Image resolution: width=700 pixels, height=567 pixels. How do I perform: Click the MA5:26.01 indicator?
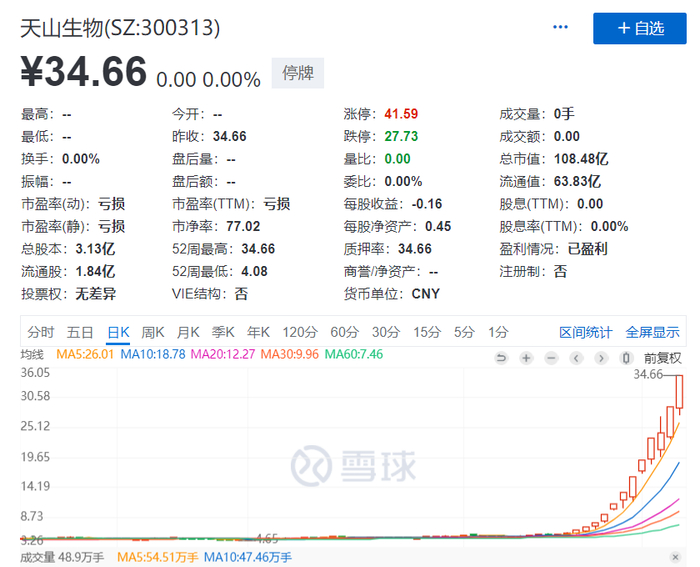(85, 354)
